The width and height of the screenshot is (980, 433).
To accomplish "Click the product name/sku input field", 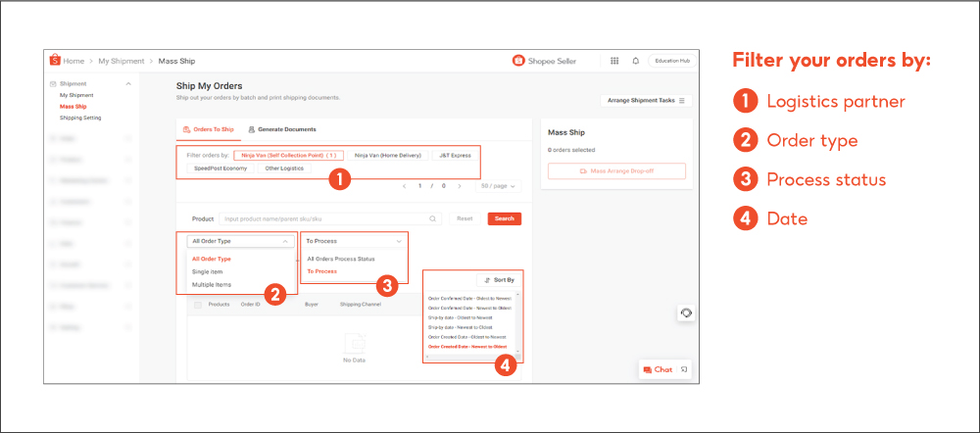I will [330, 218].
